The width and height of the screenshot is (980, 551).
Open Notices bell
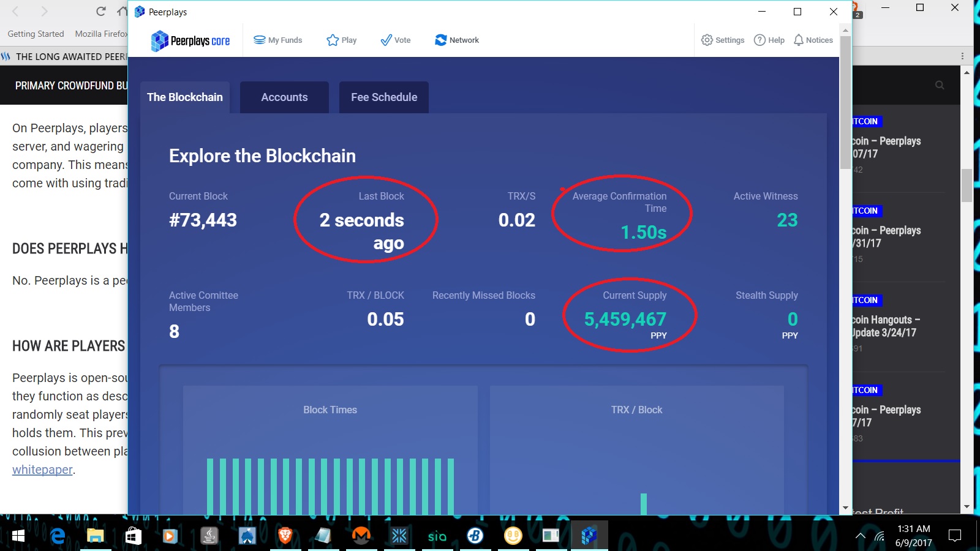point(813,40)
